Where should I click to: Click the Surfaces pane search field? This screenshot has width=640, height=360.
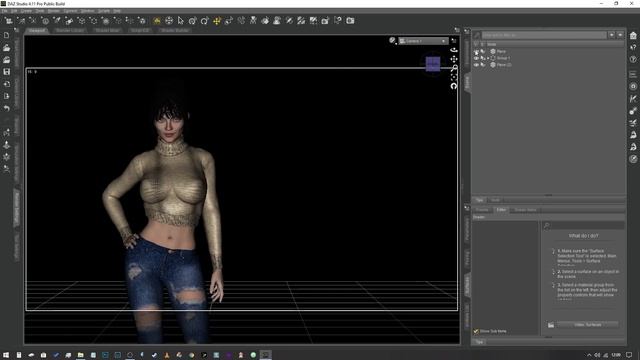(587, 226)
